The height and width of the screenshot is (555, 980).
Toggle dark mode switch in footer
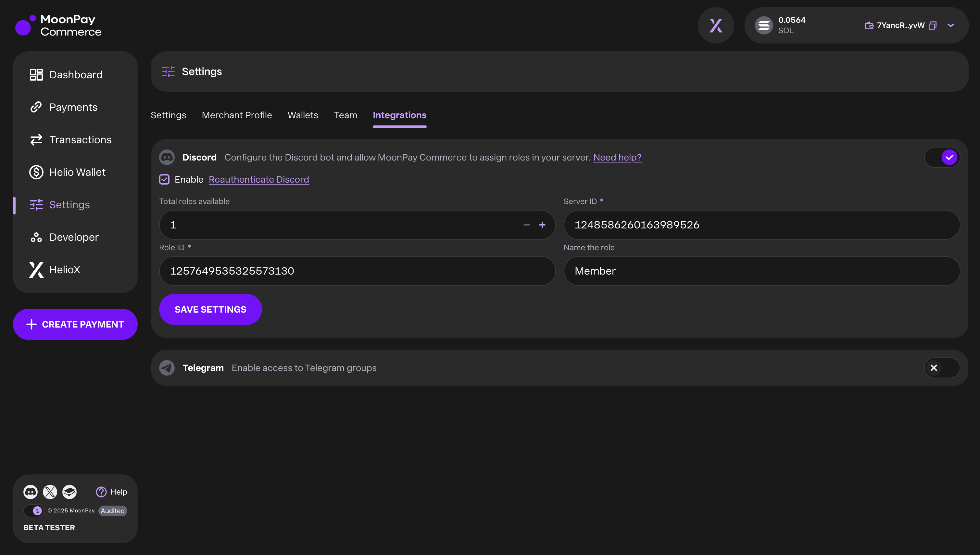tap(33, 511)
